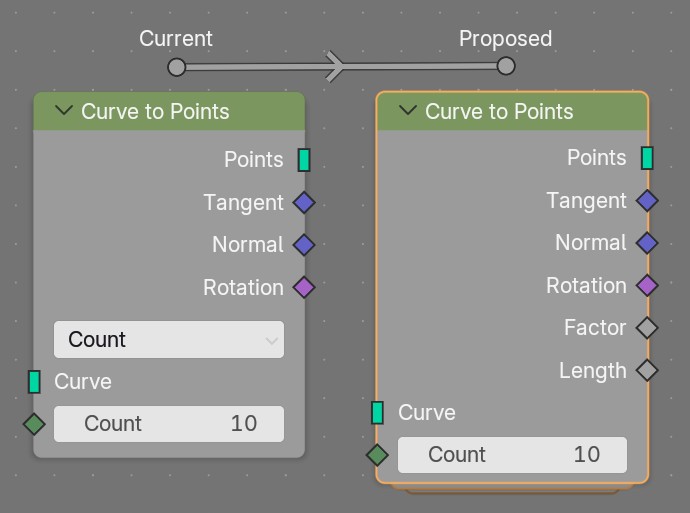The width and height of the screenshot is (690, 513).
Task: Click the Proposed Curve to Points node header title
Action: pos(499,111)
